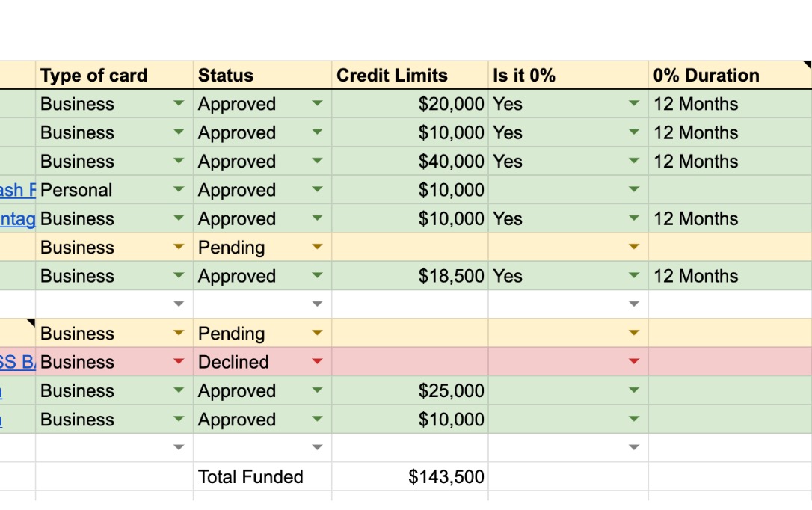Open the truncated 'ntag' hyperlink

(x=17, y=219)
